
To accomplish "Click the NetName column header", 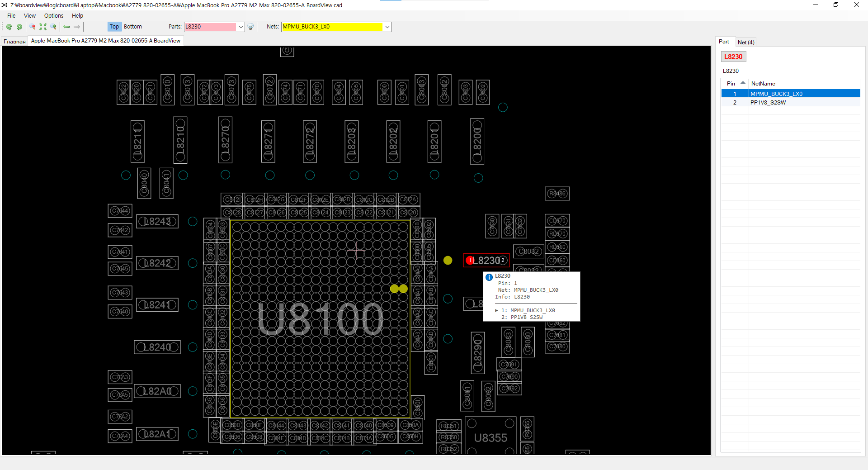I will (805, 83).
